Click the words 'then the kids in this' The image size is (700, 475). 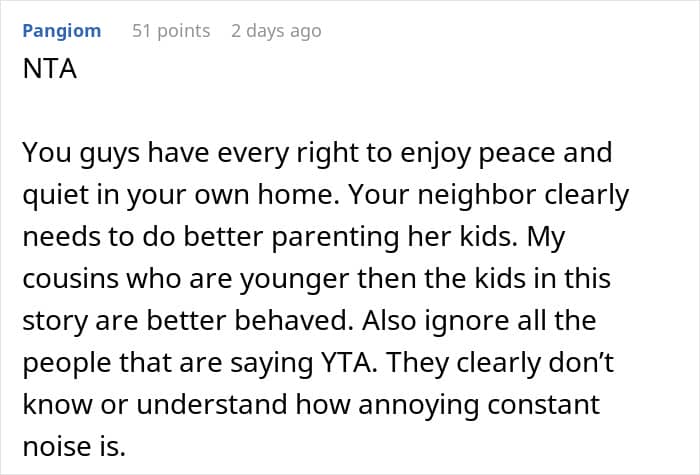pyautogui.click(x=484, y=279)
